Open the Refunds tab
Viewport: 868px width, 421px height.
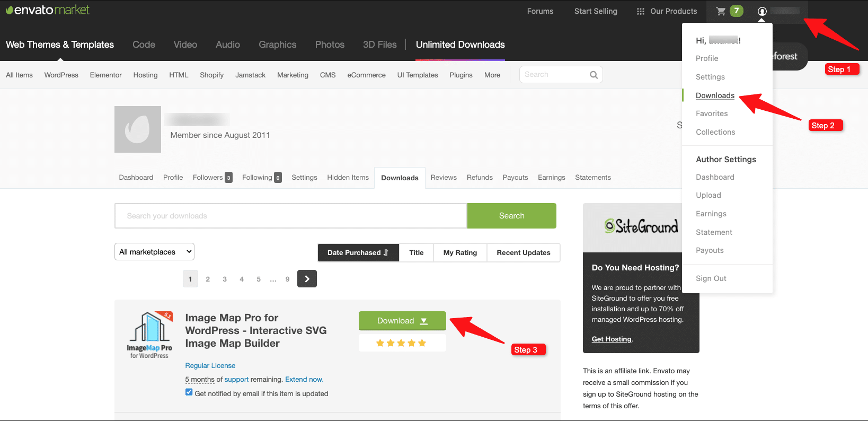tap(480, 178)
